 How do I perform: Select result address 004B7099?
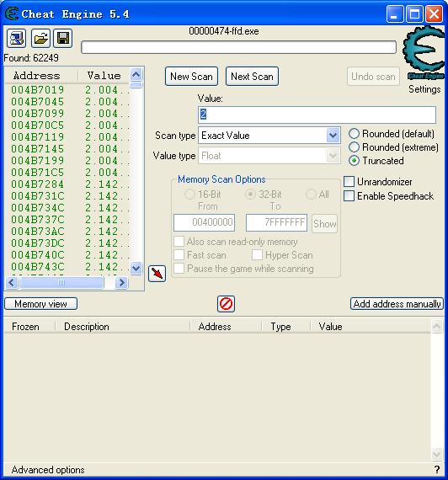click(37, 114)
